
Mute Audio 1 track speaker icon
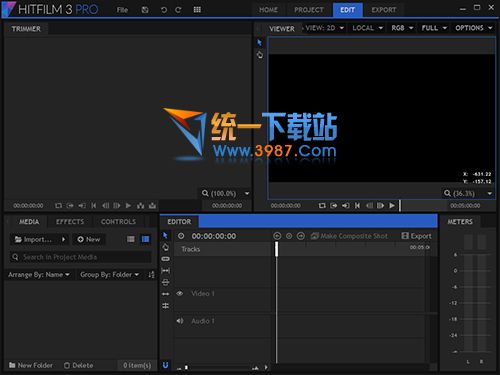coord(180,321)
